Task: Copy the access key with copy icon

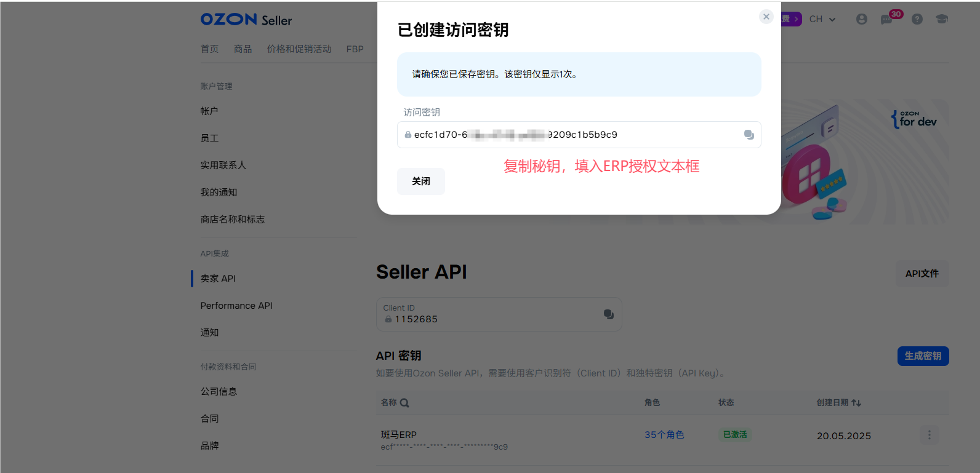Action: tap(749, 135)
